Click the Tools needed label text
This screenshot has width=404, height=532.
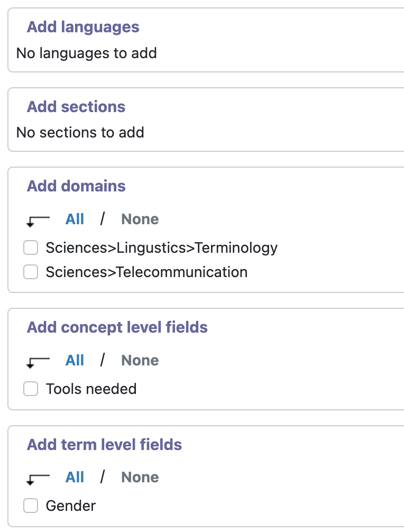[91, 389]
